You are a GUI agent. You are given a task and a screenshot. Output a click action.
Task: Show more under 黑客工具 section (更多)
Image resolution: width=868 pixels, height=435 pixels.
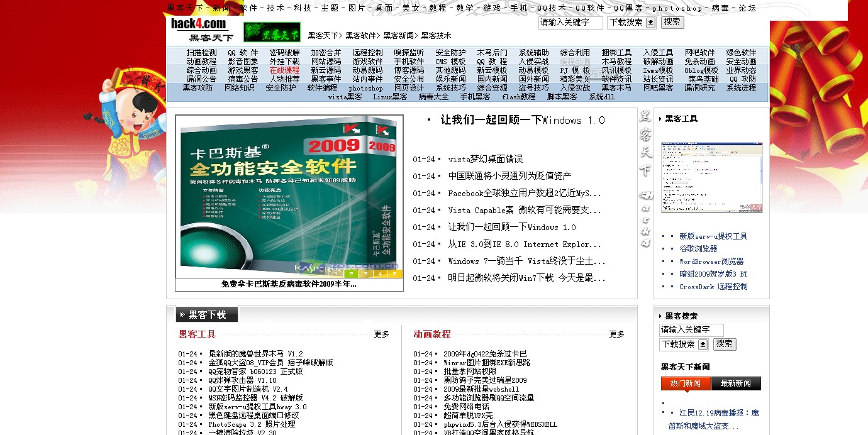coord(382,334)
